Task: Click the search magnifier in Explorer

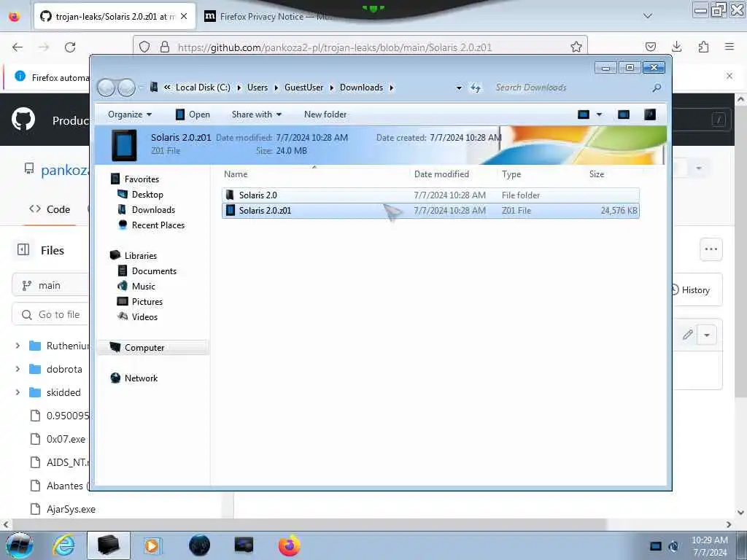Action: point(657,87)
